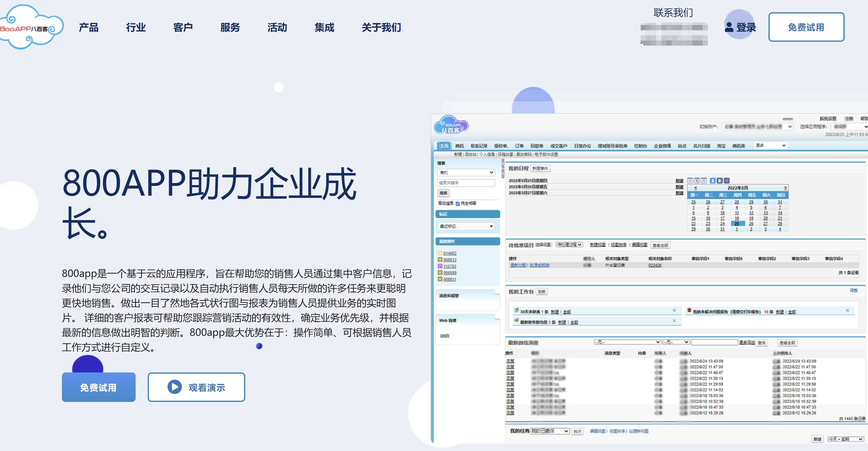This screenshot has width=868, height=451.
Task: Open the first --无-- filter dropdown in 最新微信消息
Action: 627,342
